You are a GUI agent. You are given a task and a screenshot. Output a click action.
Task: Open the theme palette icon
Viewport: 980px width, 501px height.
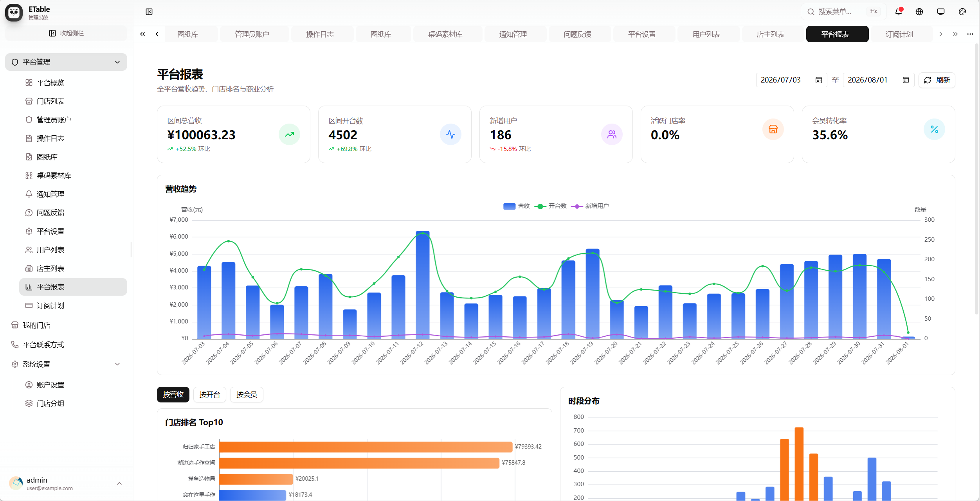962,12
